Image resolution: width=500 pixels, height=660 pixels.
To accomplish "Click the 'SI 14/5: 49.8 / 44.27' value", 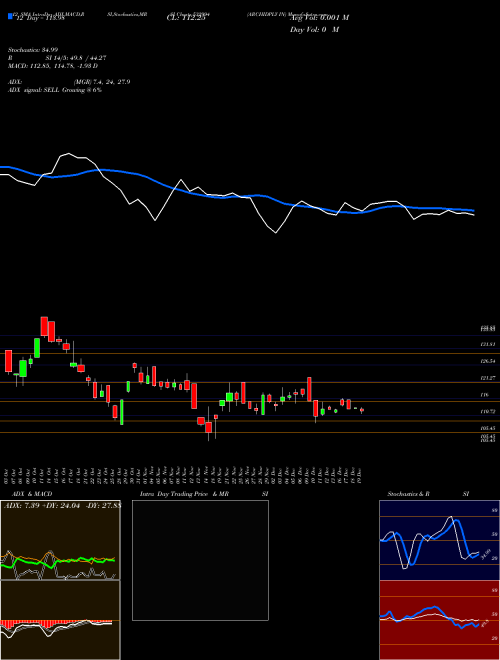I will [x=77, y=58].
